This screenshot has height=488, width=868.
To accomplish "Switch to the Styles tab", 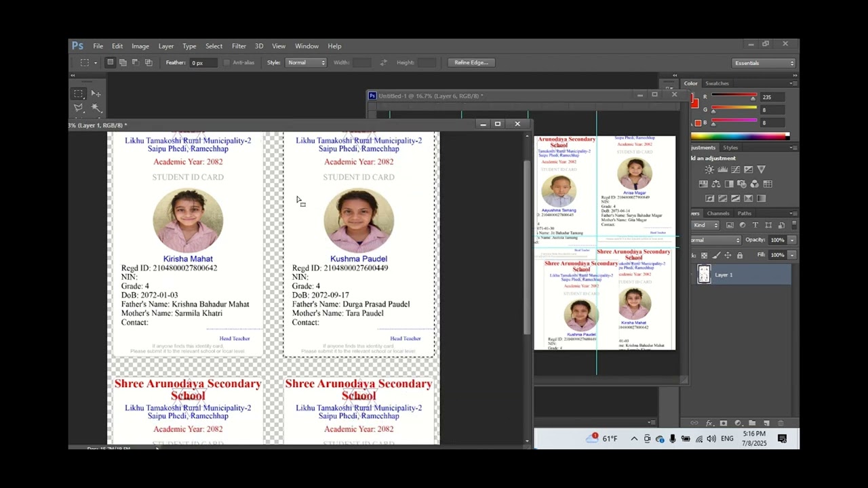I will point(730,147).
